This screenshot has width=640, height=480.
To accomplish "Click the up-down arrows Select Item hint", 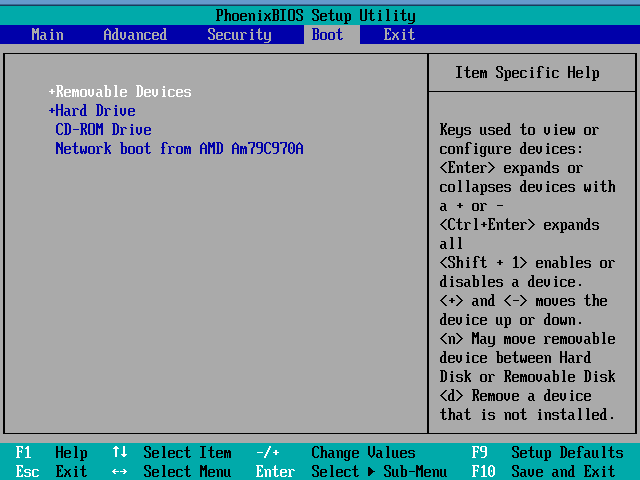I will tap(171, 453).
